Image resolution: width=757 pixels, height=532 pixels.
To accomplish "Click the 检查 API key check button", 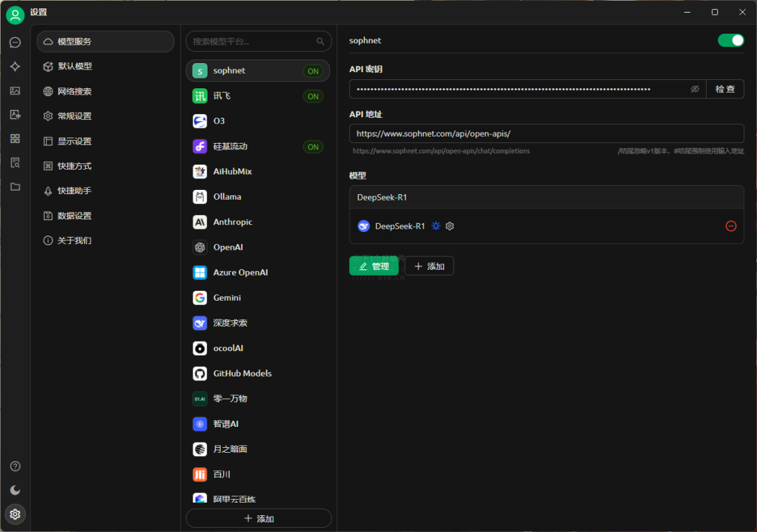I will [725, 89].
